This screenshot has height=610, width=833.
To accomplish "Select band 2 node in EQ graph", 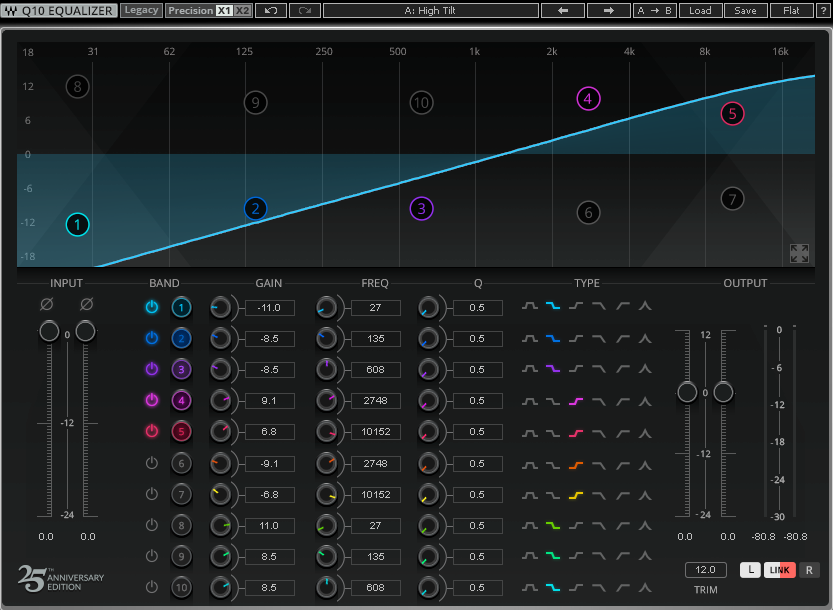I will coord(256,208).
